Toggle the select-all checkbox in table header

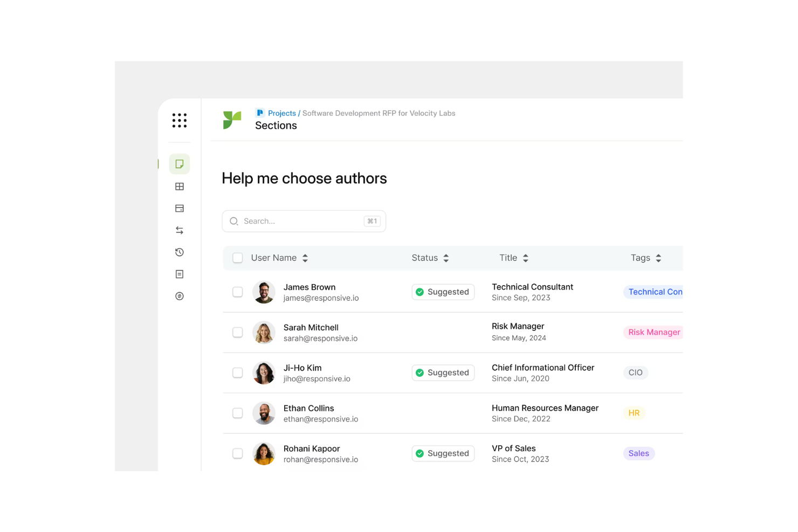[237, 258]
